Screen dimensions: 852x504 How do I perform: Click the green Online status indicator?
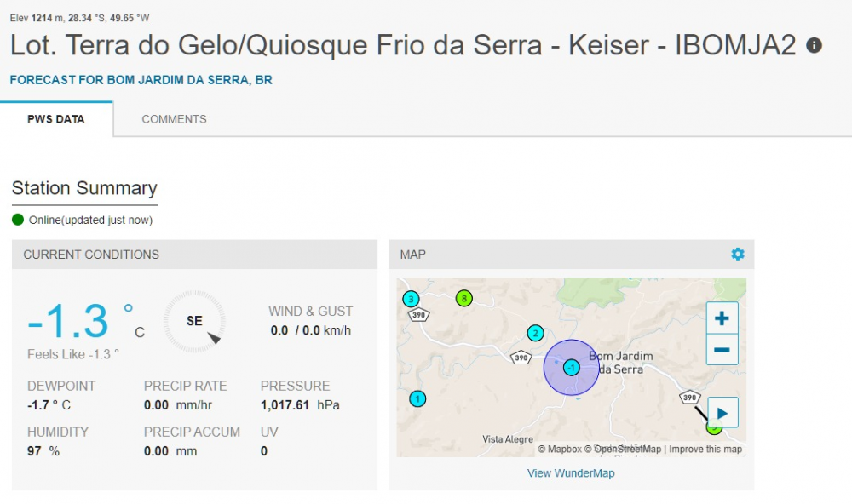coord(18,220)
